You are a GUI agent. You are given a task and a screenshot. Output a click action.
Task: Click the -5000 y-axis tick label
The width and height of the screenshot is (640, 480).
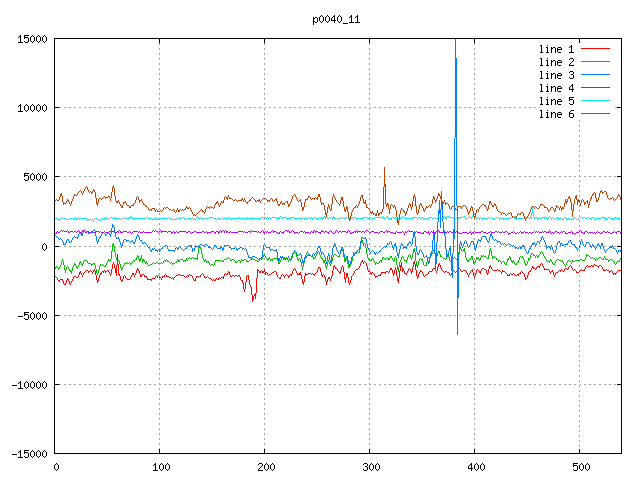(x=31, y=315)
